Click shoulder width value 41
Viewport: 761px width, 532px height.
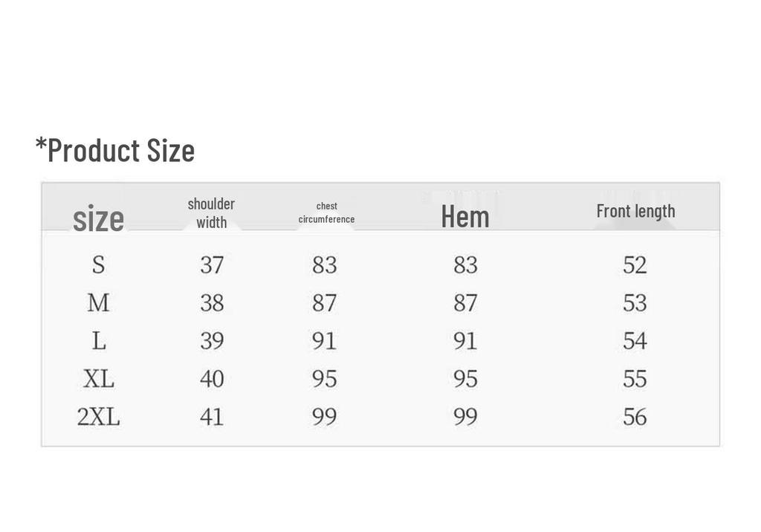[212, 417]
